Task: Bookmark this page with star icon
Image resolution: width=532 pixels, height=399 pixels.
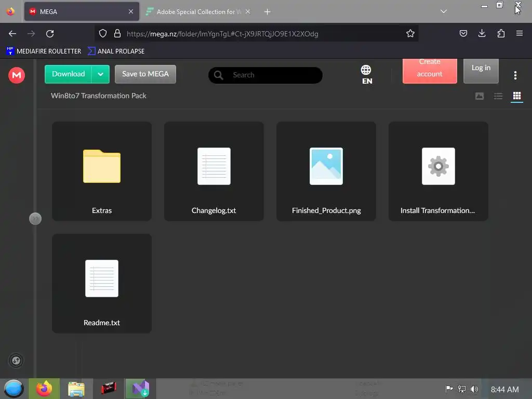Action: (x=410, y=34)
